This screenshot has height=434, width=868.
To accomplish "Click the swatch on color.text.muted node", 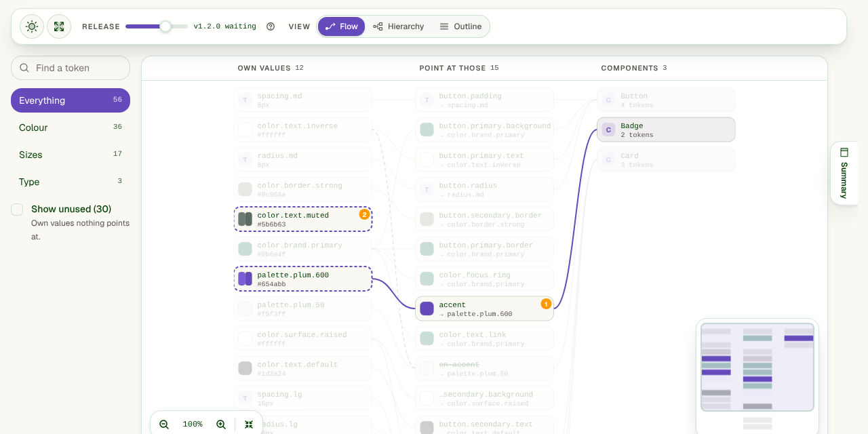I will pos(245,219).
